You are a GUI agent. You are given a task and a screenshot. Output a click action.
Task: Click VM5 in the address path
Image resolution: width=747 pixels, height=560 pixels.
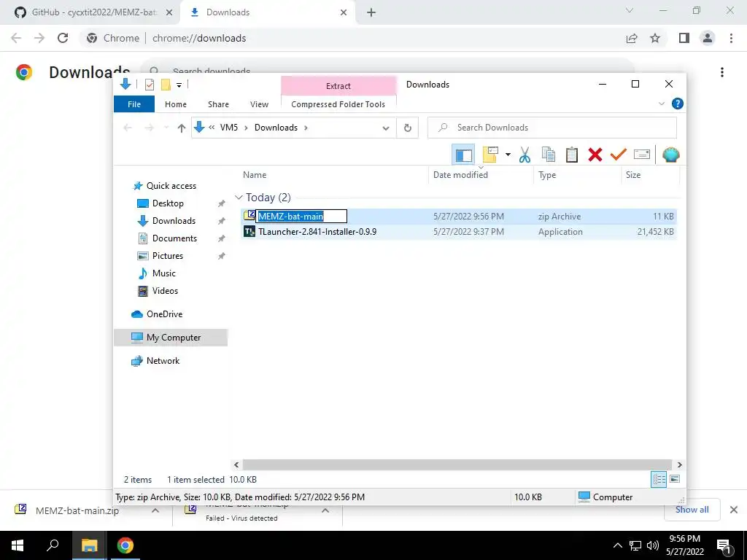[228, 128]
